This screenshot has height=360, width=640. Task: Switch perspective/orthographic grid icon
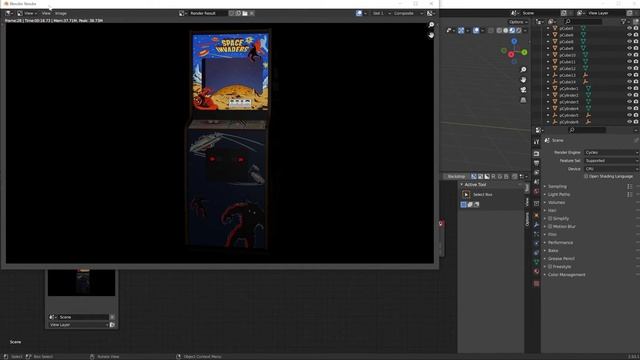(x=523, y=100)
